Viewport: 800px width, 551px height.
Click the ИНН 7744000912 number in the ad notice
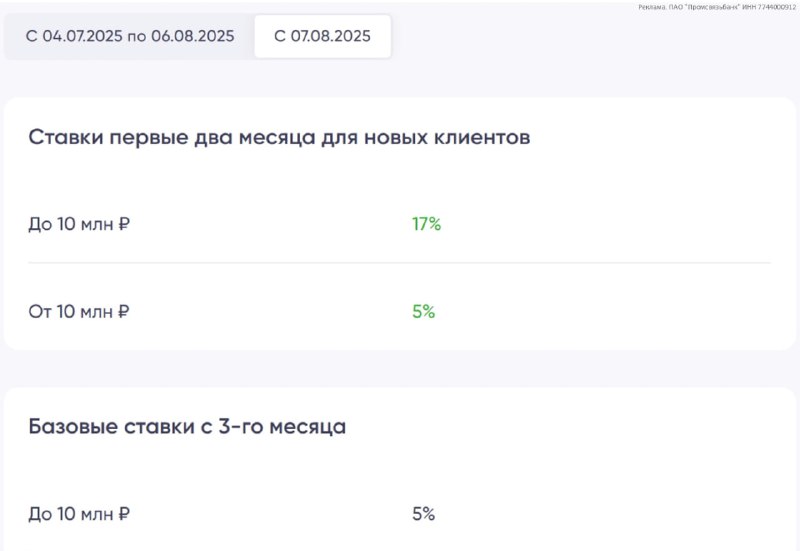pos(769,7)
